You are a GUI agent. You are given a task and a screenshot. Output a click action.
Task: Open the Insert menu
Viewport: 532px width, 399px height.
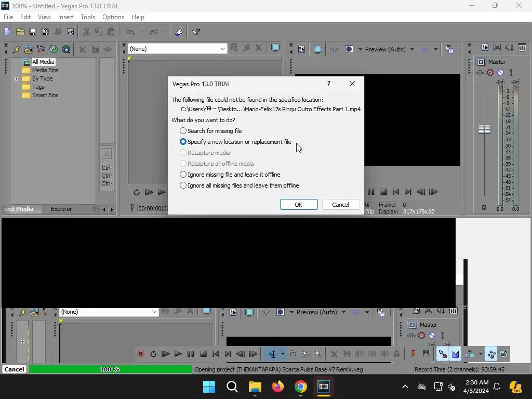point(65,17)
